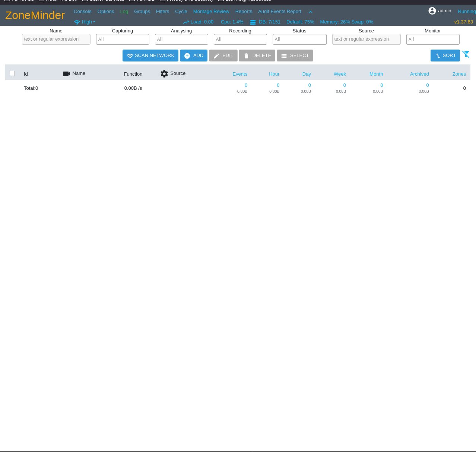Click the Cpu: 1.4% status text
This screenshot has width=476, height=452.
[232, 22]
